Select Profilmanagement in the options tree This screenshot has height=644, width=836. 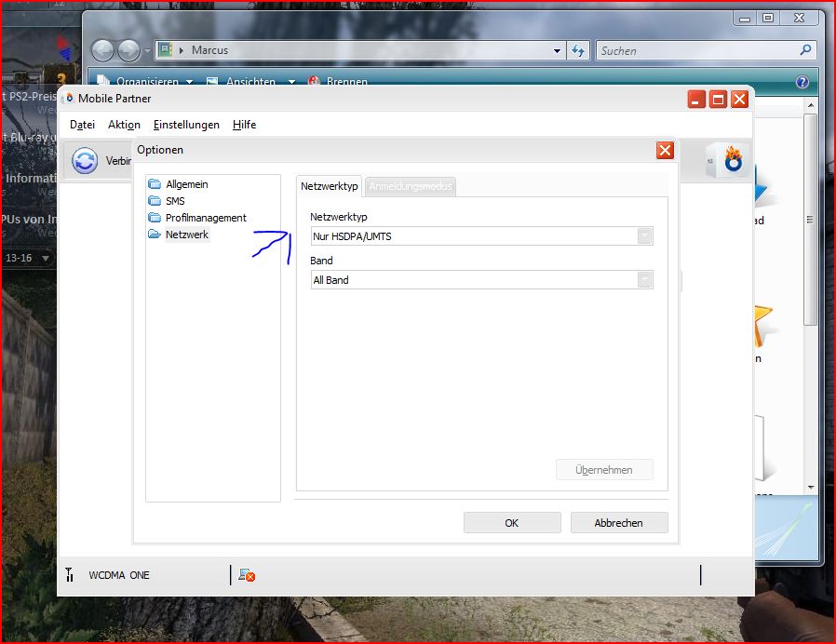(206, 218)
